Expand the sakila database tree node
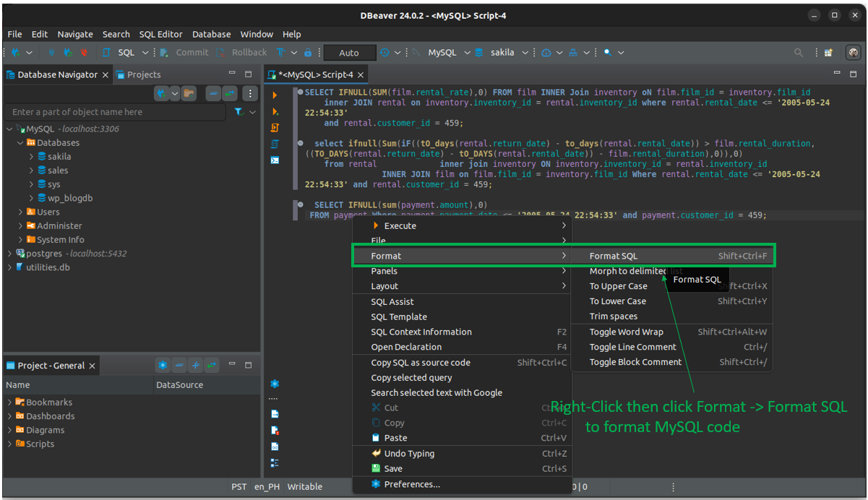 tap(31, 157)
